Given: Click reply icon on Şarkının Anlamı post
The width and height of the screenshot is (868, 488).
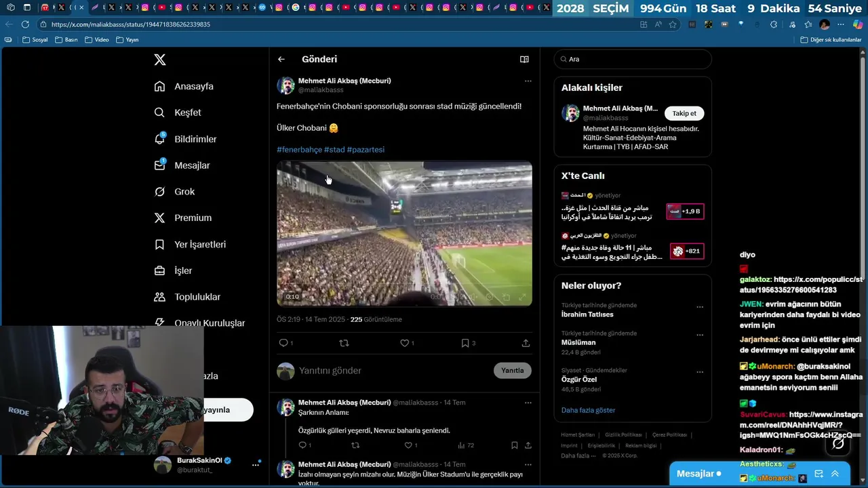Looking at the screenshot, I should (303, 445).
